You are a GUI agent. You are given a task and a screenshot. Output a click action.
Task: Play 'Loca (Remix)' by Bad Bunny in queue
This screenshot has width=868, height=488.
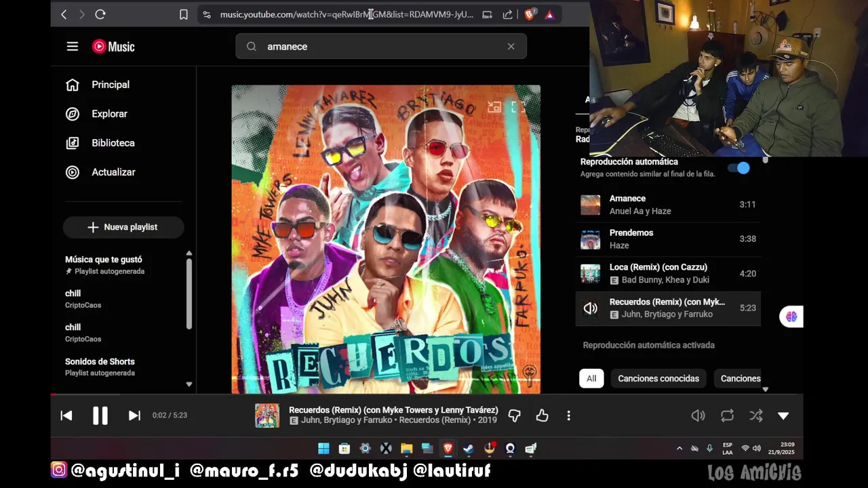click(668, 274)
